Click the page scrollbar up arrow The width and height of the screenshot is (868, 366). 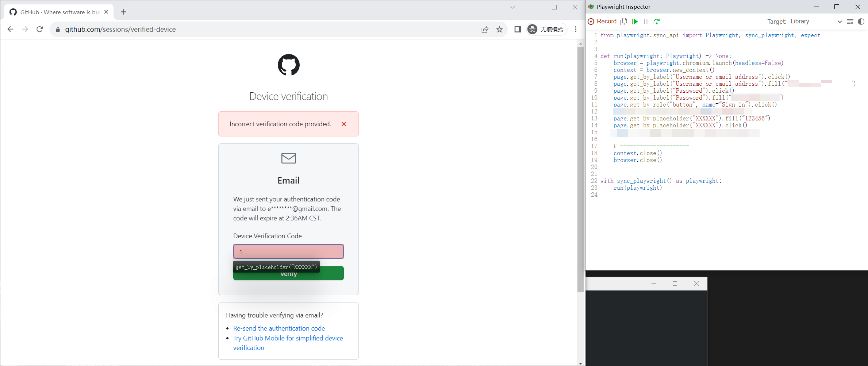(x=580, y=43)
